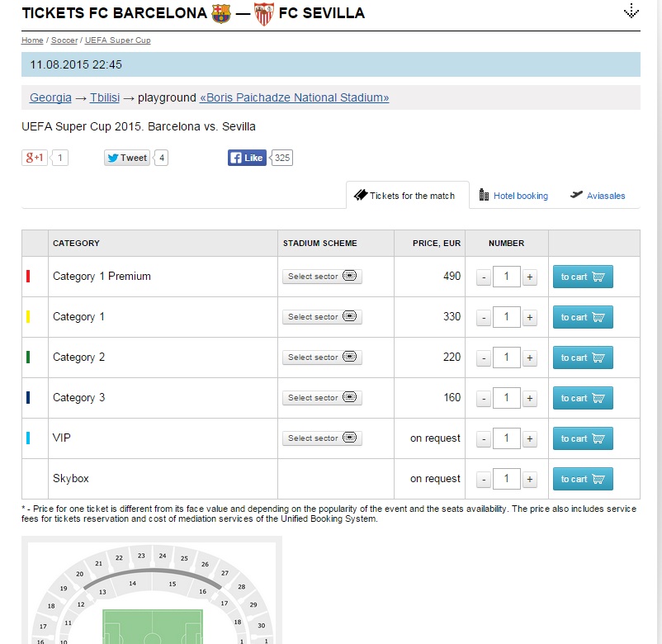Click the red Category 1 Premium color marker
Screen dimensions: 662x644
point(28,277)
